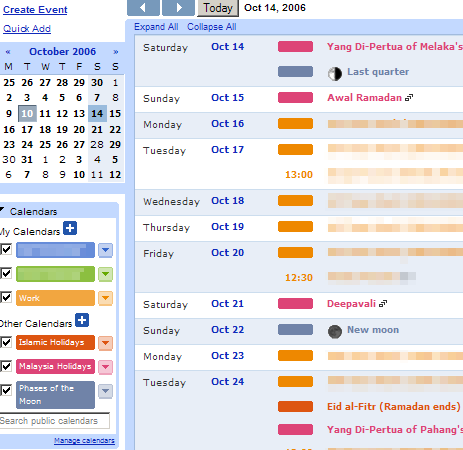Click the Collapse All link

[212, 27]
